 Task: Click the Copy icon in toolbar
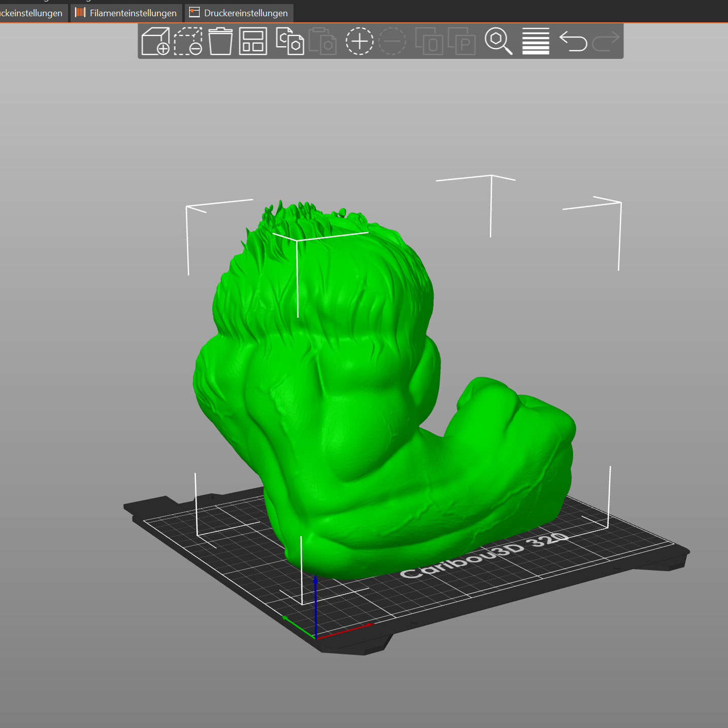290,41
